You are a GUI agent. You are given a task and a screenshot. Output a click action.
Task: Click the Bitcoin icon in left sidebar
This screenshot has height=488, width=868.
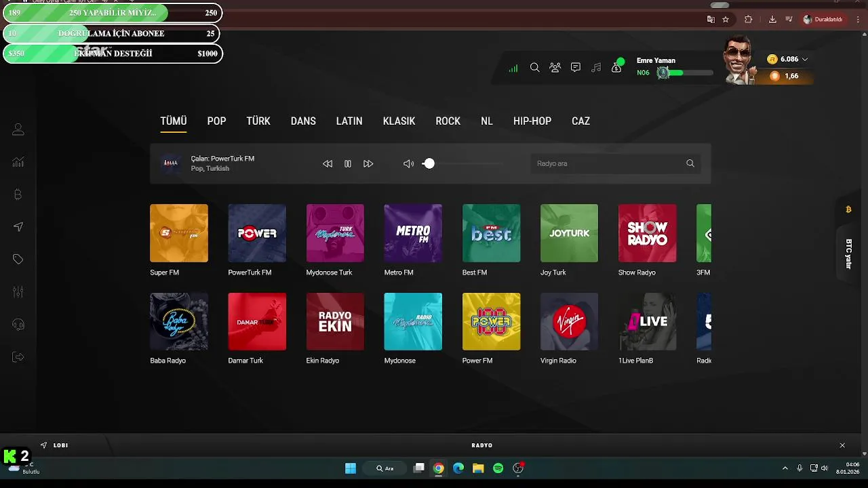[18, 195]
